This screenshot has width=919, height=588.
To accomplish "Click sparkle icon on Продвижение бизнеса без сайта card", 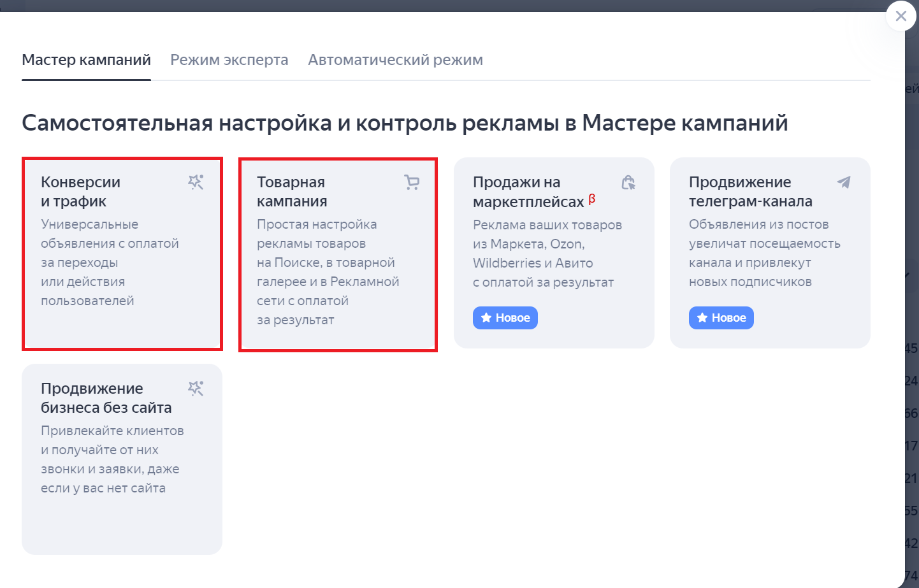I will 196,389.
